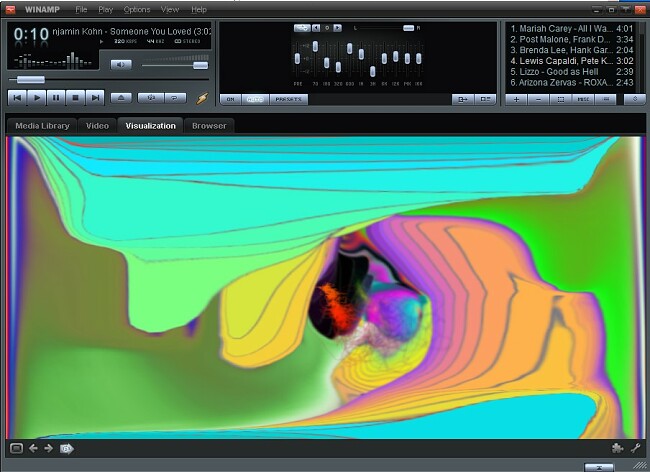The height and width of the screenshot is (472, 650).
Task: Open visualization wrench settings icon
Action: coord(636,448)
